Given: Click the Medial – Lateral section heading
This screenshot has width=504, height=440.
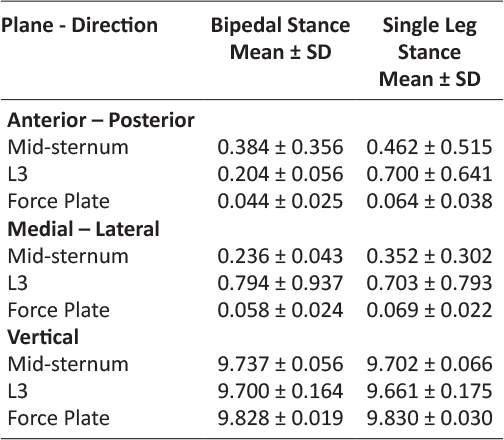Looking at the screenshot, I should click(x=83, y=229).
